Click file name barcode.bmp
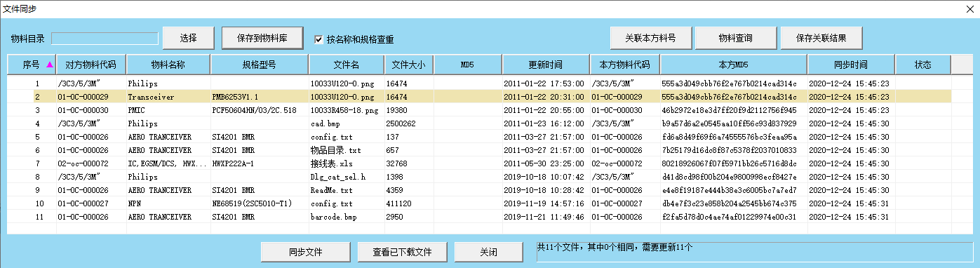 pyautogui.click(x=333, y=217)
